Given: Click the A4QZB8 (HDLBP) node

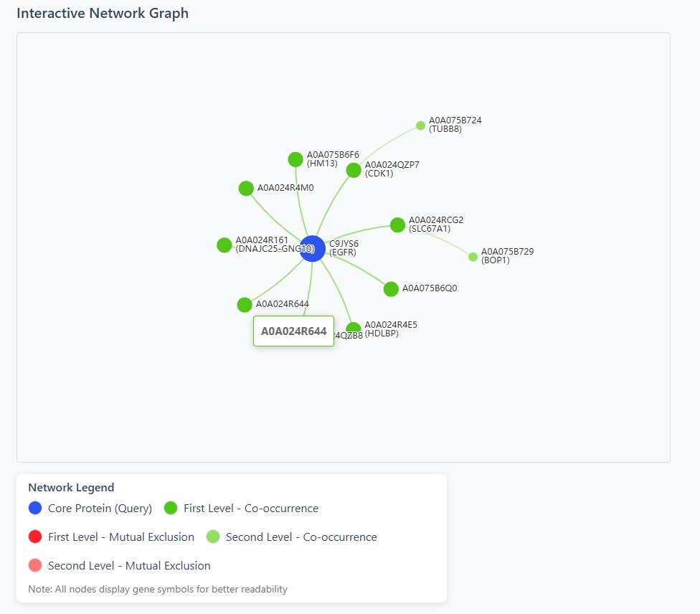Looking at the screenshot, I should pos(354,326).
